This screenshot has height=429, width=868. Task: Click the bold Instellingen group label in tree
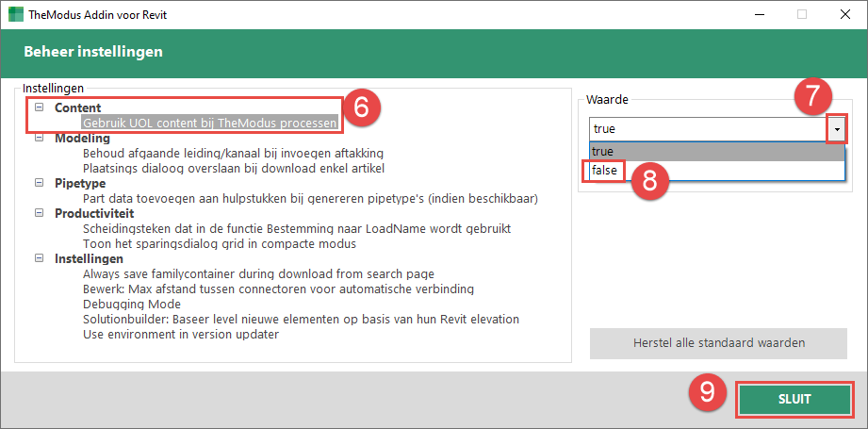[x=89, y=258]
